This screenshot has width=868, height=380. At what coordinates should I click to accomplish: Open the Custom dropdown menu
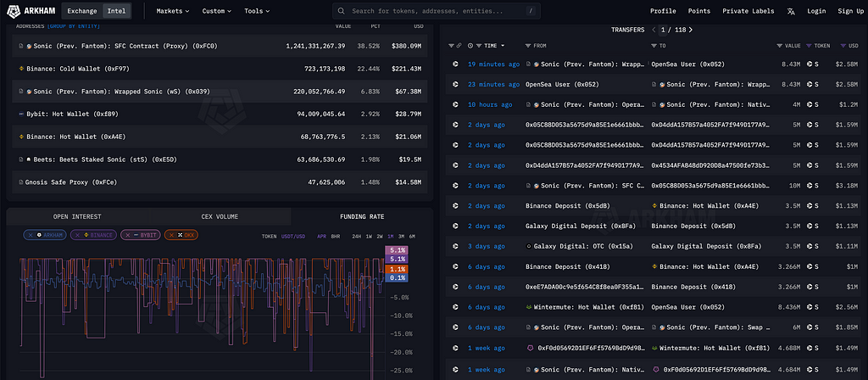click(x=216, y=11)
